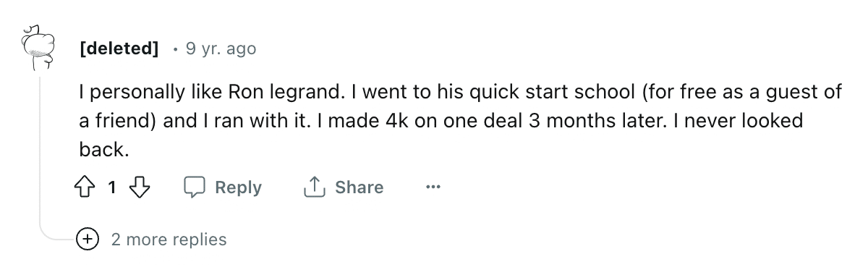Click the Share button label

359,187
